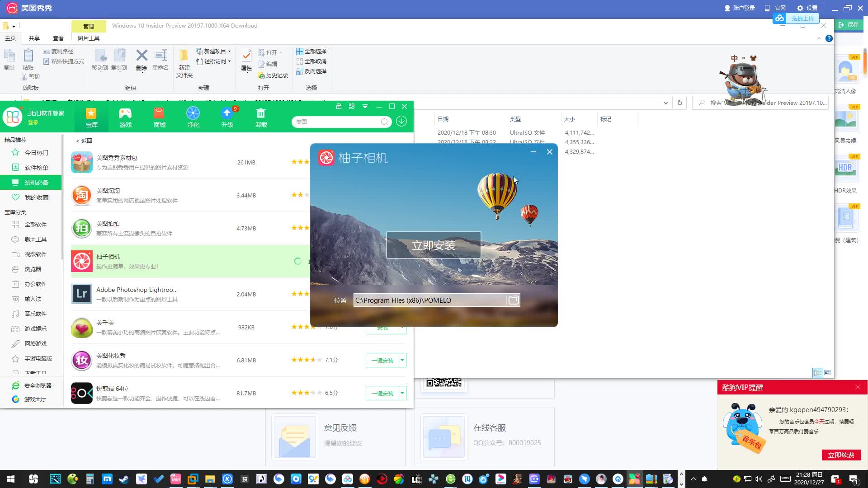Click the Adobe Photoshop Lightroom icon

[x=82, y=294]
